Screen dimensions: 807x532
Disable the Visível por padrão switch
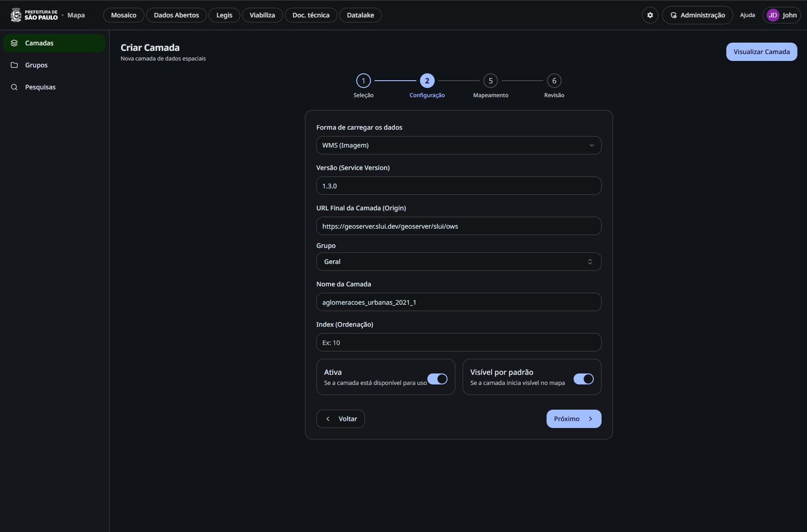(x=584, y=379)
